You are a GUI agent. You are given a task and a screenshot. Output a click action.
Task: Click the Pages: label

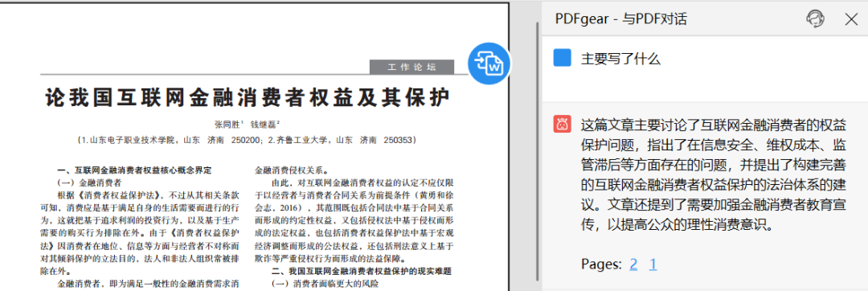point(601,264)
